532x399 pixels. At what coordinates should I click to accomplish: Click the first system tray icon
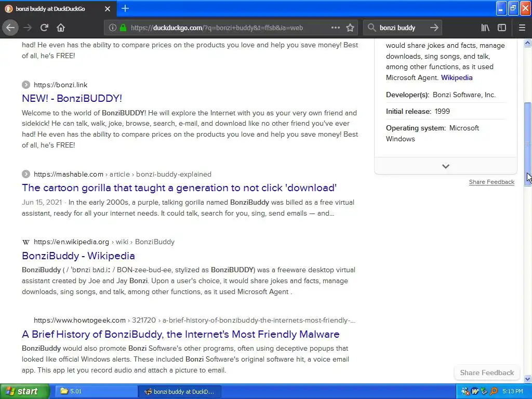pos(465,392)
